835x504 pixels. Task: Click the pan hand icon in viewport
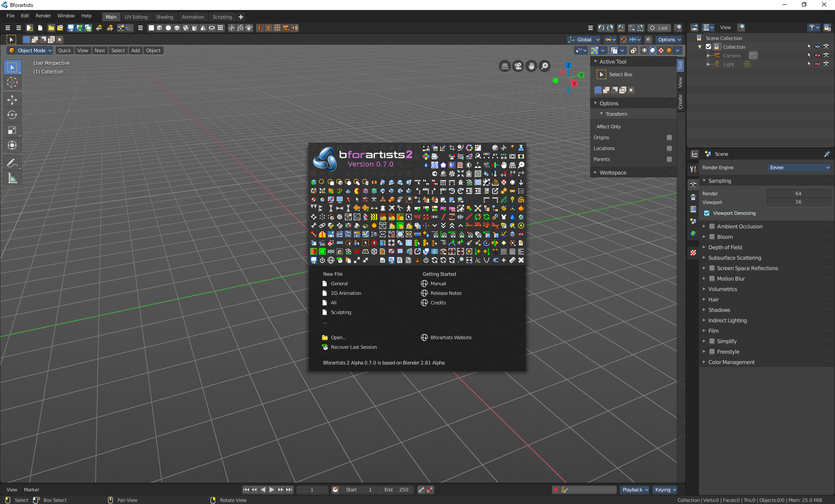click(531, 66)
